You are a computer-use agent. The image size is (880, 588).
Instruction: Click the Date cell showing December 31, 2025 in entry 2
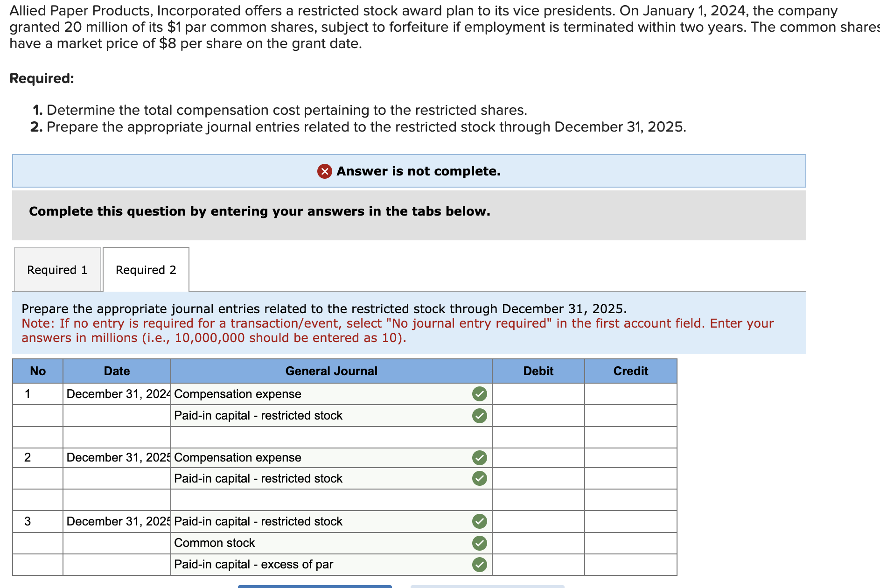[x=116, y=458]
